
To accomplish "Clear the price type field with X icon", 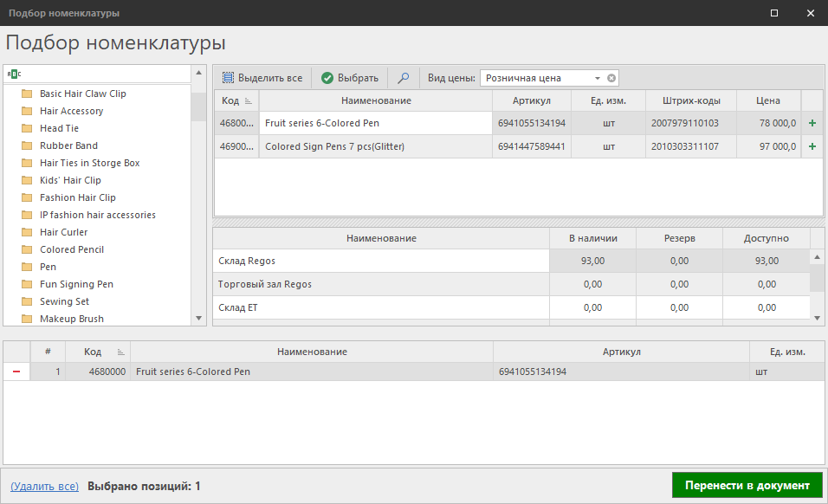I will [611, 78].
